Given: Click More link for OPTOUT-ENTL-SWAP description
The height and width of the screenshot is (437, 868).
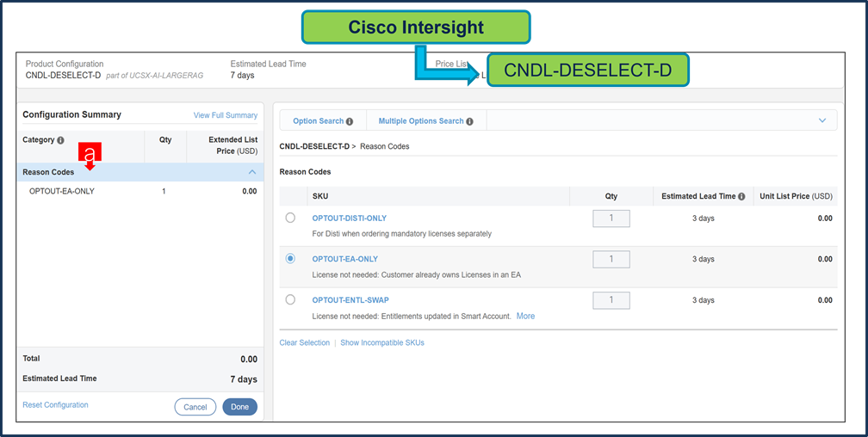Looking at the screenshot, I should 525,316.
